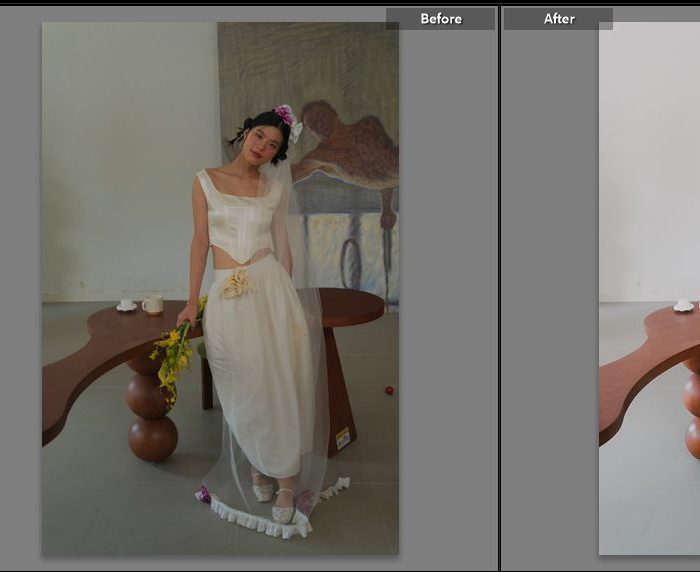The width and height of the screenshot is (700, 572).
Task: Click the After view label
Action: (558, 19)
